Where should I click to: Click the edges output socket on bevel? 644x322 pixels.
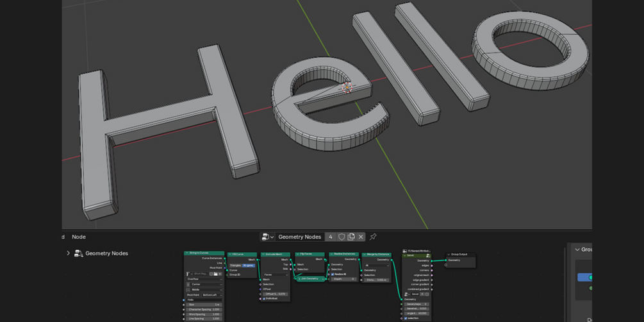click(432, 266)
